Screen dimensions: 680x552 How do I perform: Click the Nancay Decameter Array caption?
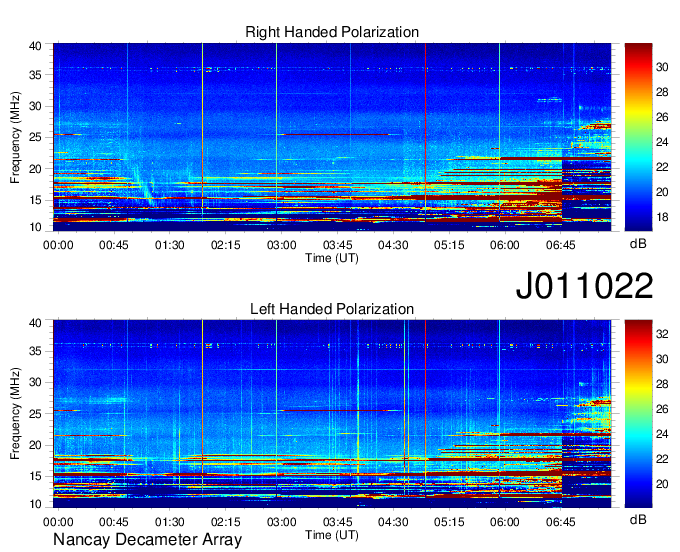coord(147,539)
